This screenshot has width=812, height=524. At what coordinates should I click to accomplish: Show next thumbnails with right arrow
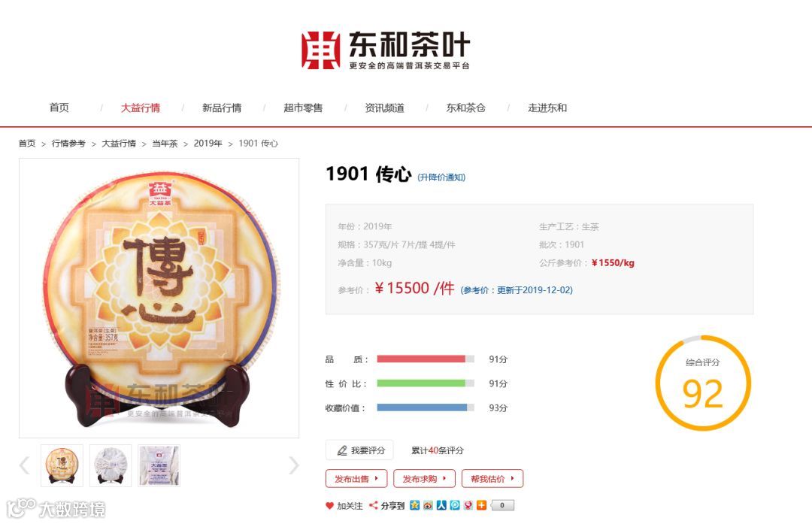(x=294, y=465)
